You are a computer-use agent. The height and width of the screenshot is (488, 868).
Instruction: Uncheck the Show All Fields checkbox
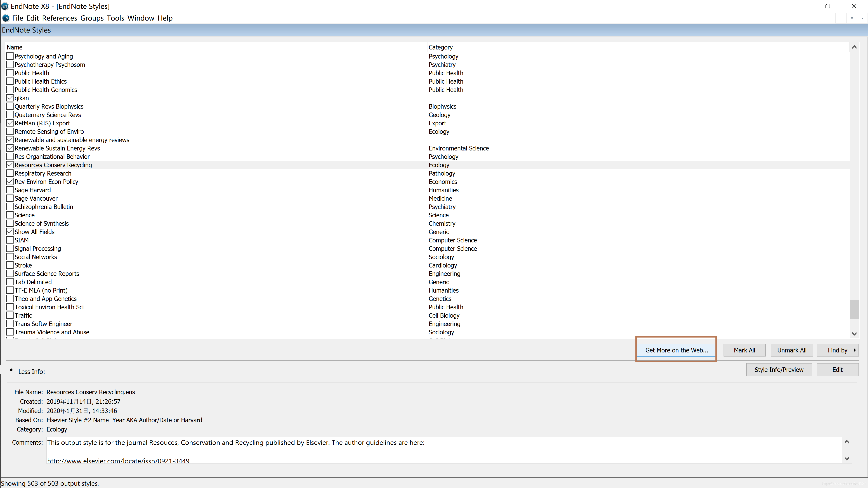pyautogui.click(x=10, y=232)
